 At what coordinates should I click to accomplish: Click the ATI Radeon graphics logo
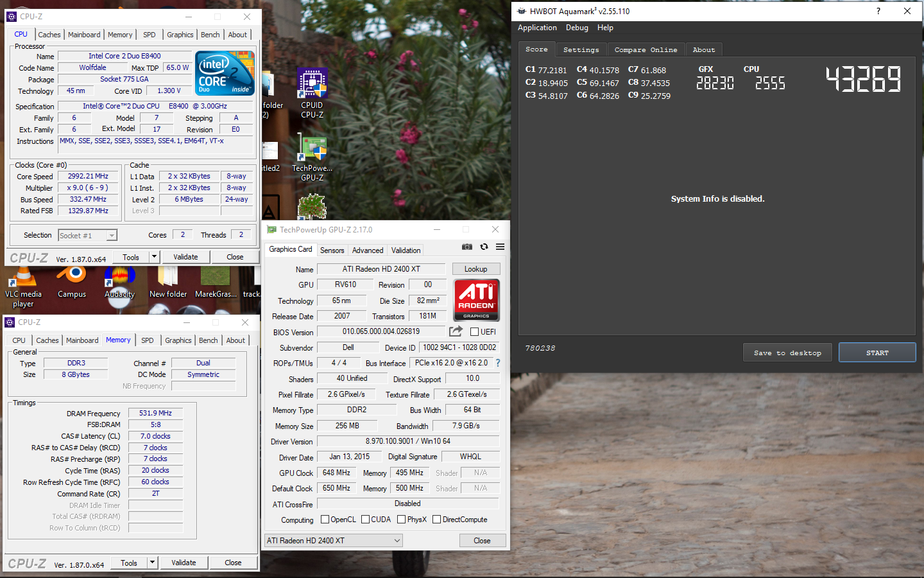(476, 300)
